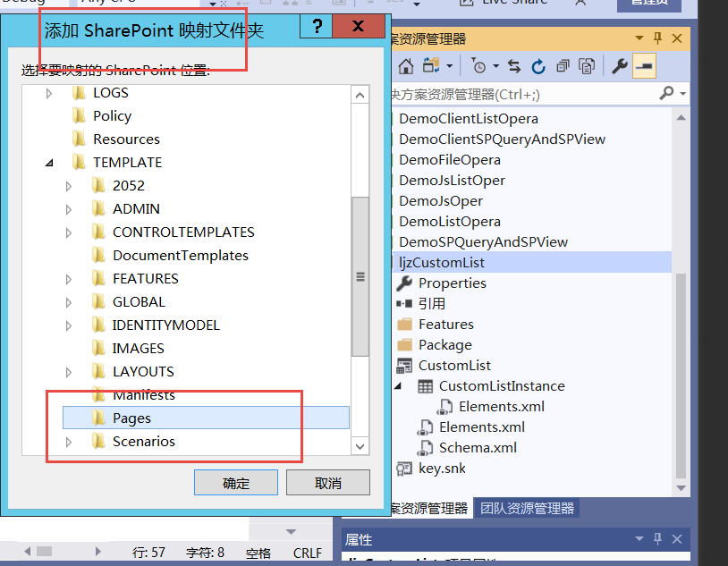Click the dialog scroll down arrow
The image size is (728, 566).
pos(360,446)
